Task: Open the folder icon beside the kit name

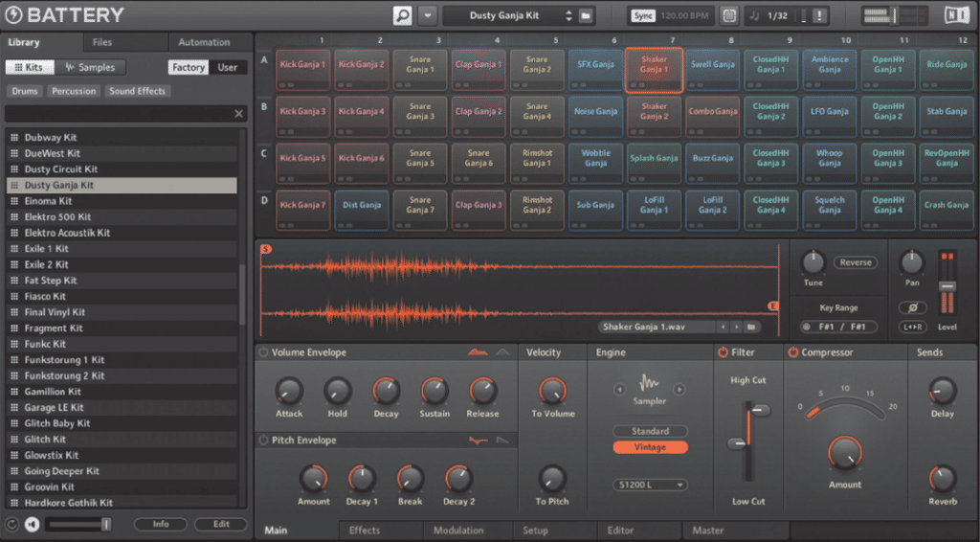Action: (586, 15)
